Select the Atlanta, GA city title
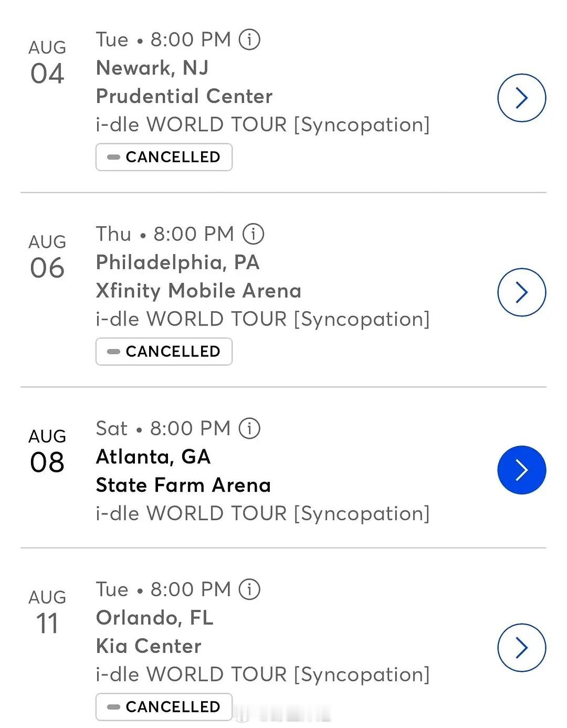Screen dimensions: 567x728 pos(153,457)
